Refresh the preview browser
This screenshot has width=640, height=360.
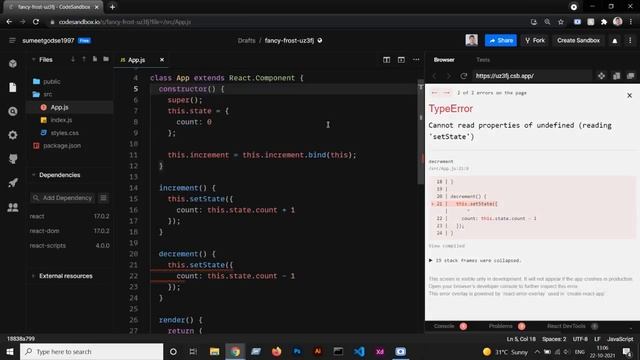(x=463, y=76)
